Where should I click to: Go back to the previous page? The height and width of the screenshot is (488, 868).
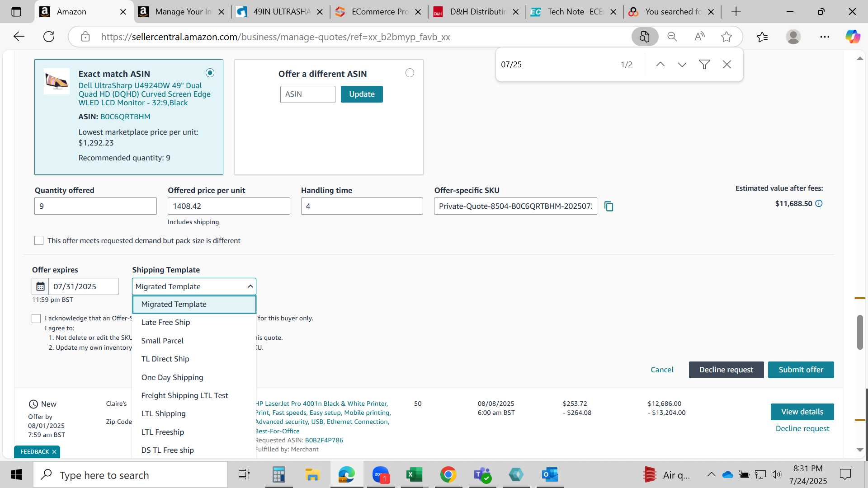(x=19, y=37)
